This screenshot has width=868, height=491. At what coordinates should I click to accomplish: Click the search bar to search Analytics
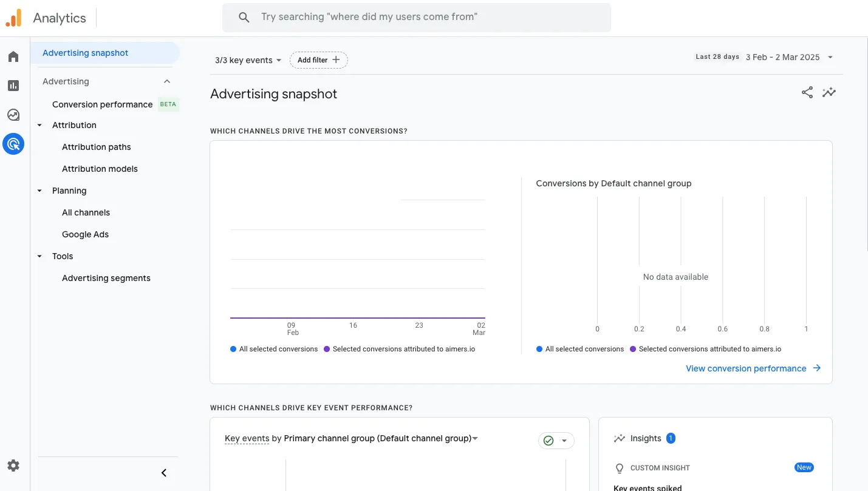(x=417, y=17)
